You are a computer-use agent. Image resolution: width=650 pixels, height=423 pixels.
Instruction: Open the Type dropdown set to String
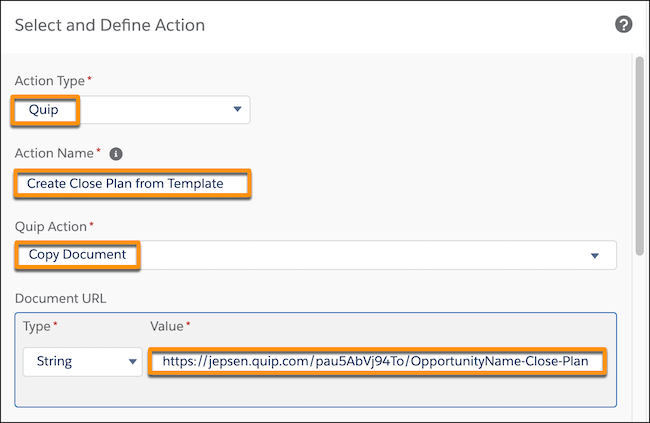pos(82,362)
